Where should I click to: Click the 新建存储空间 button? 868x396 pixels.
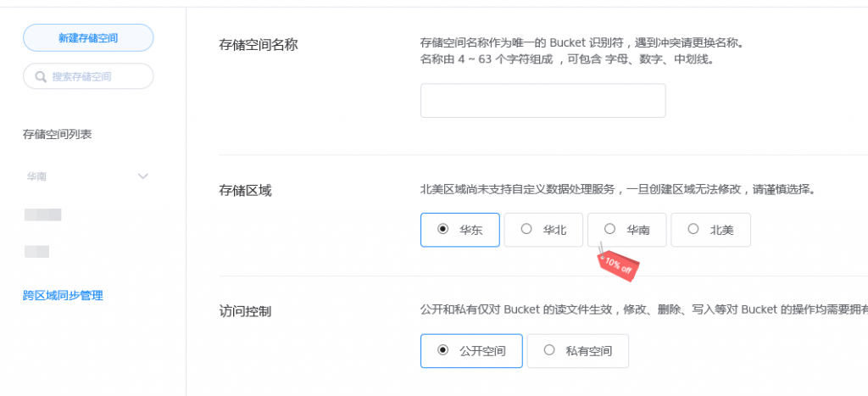point(88,37)
